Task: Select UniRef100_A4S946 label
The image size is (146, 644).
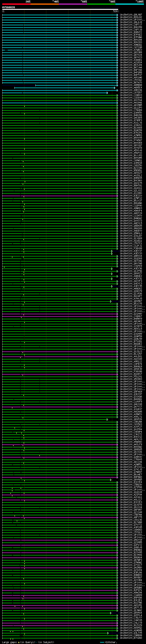Action: pos(131,103)
